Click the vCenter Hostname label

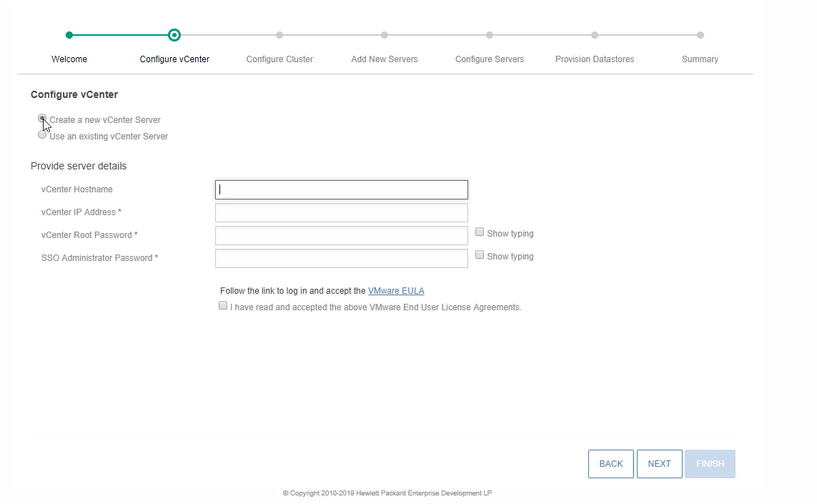[77, 189]
